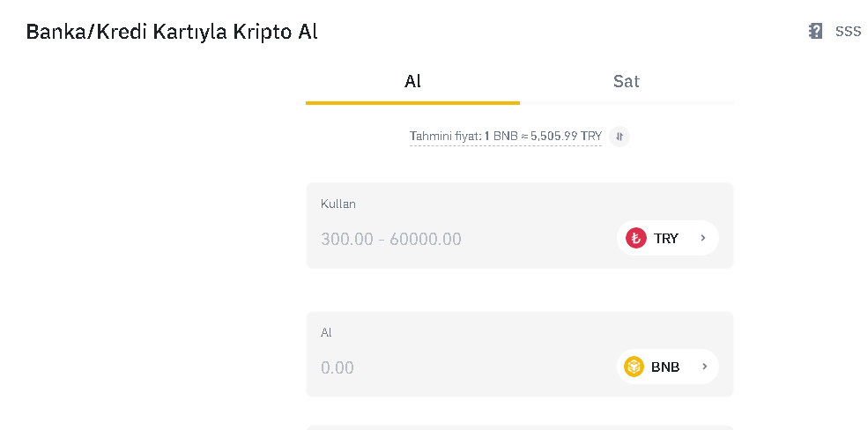This screenshot has height=430, width=868.
Task: Click the 1 BNB ≈ 5,505.99 TRY rate
Action: click(544, 136)
